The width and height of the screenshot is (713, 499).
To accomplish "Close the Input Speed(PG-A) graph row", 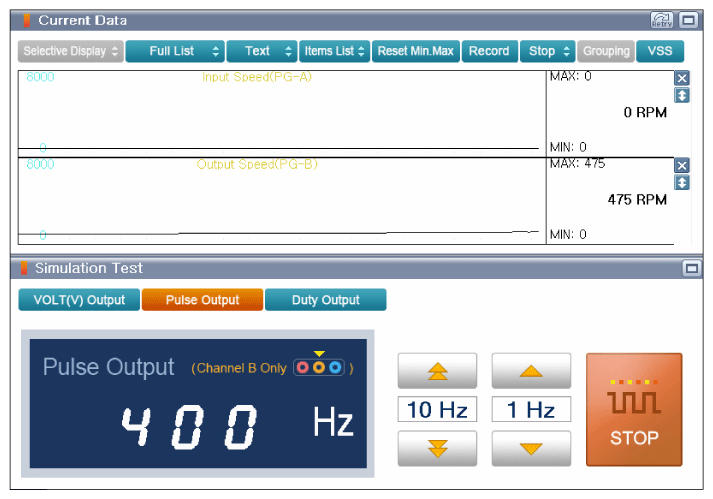I will tap(682, 78).
